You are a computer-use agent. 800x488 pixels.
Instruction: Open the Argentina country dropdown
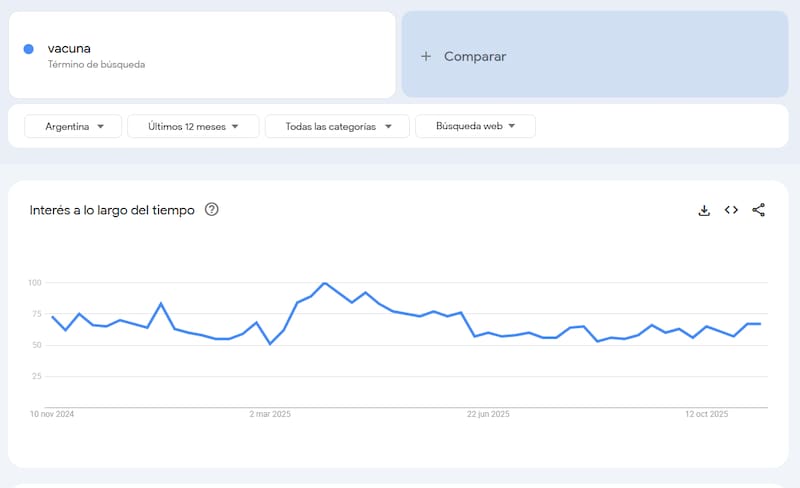(x=73, y=126)
